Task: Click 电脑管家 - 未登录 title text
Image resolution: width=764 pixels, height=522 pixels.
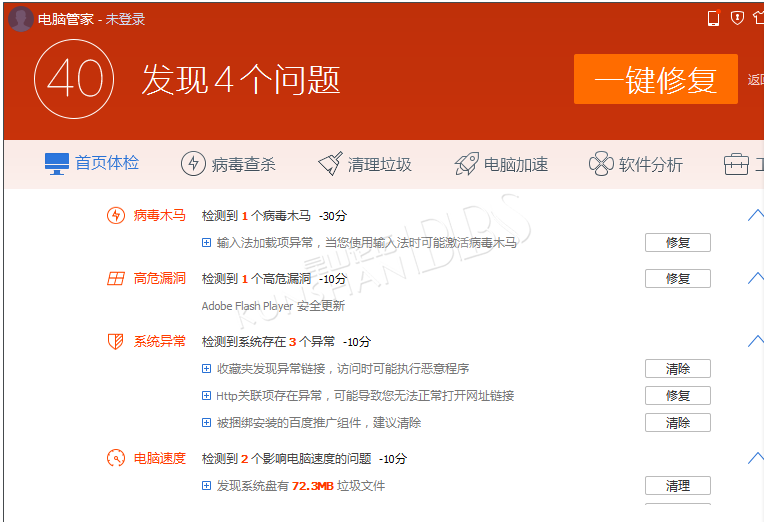Action: [92, 19]
